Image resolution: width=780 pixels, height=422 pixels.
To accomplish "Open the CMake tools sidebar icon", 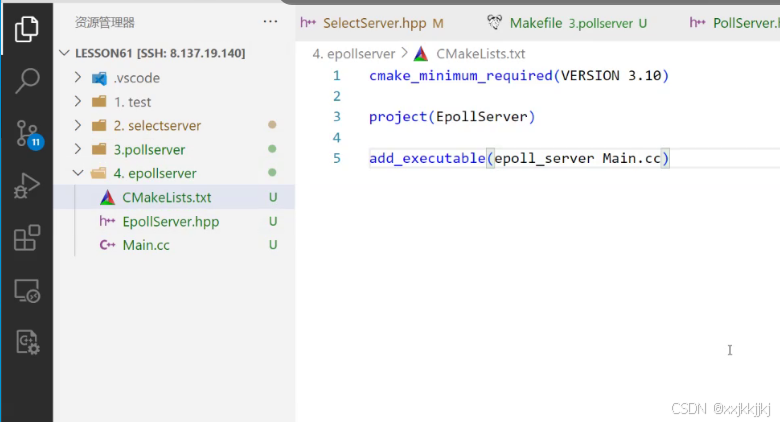I will coord(28,342).
